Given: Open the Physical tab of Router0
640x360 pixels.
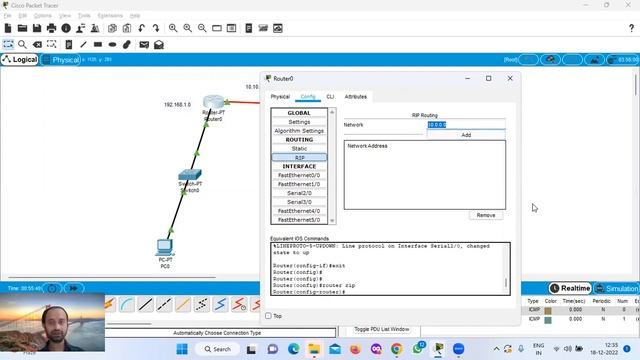Looking at the screenshot, I should pos(280,97).
